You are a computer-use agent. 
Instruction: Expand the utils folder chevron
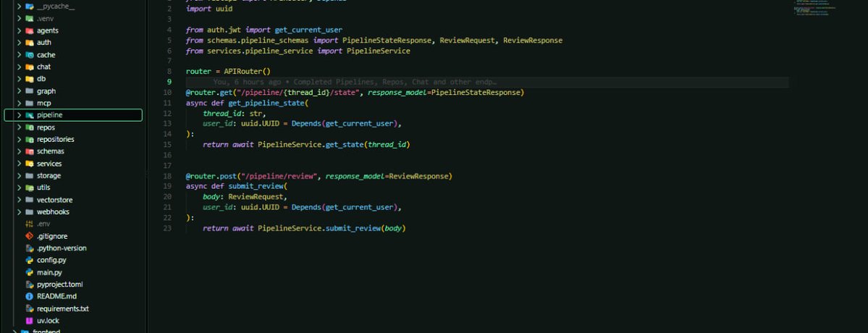click(x=20, y=187)
